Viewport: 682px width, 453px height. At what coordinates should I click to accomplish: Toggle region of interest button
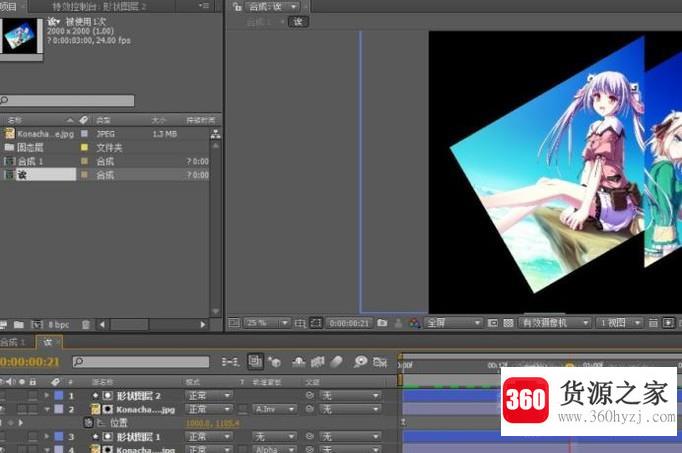[492, 323]
